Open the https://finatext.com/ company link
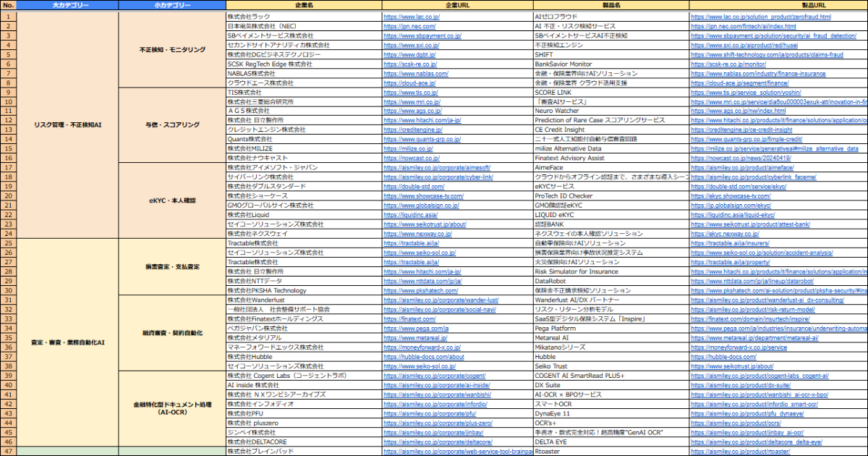 pyautogui.click(x=409, y=318)
